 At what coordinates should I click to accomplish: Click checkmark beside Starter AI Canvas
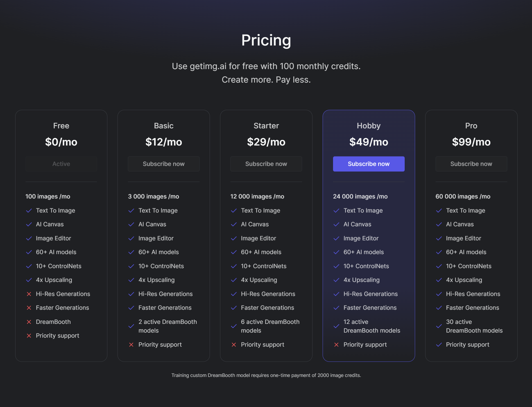coord(234,224)
